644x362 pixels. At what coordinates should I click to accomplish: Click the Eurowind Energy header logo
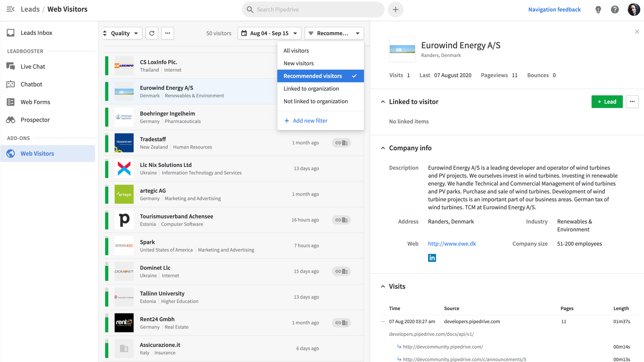pos(402,49)
